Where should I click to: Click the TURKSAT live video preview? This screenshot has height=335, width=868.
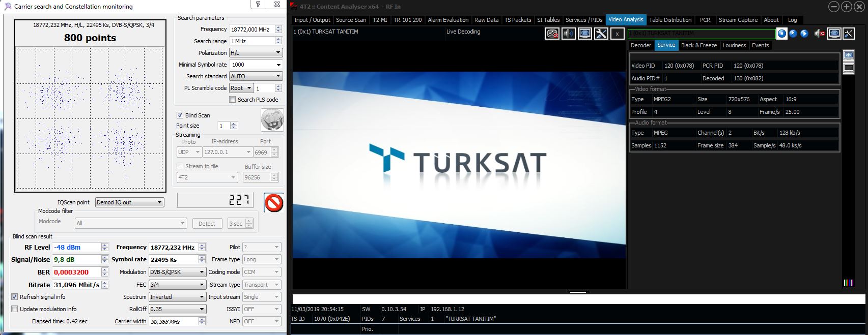pos(459,165)
